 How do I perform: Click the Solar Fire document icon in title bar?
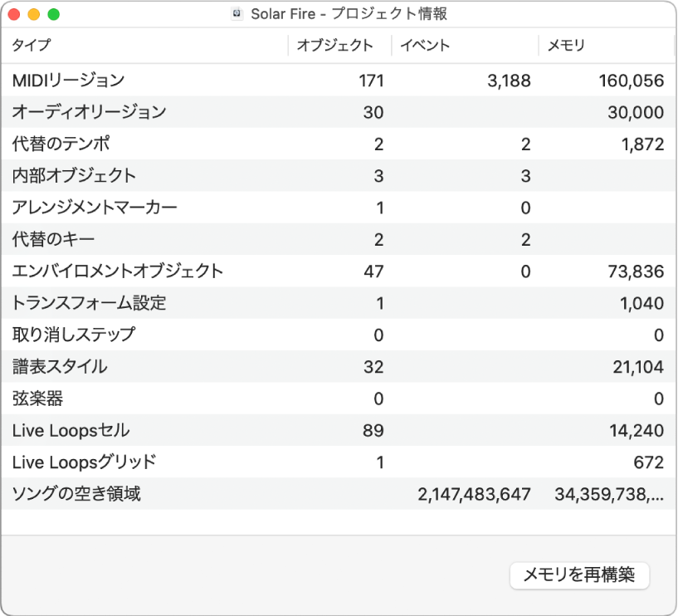(238, 13)
